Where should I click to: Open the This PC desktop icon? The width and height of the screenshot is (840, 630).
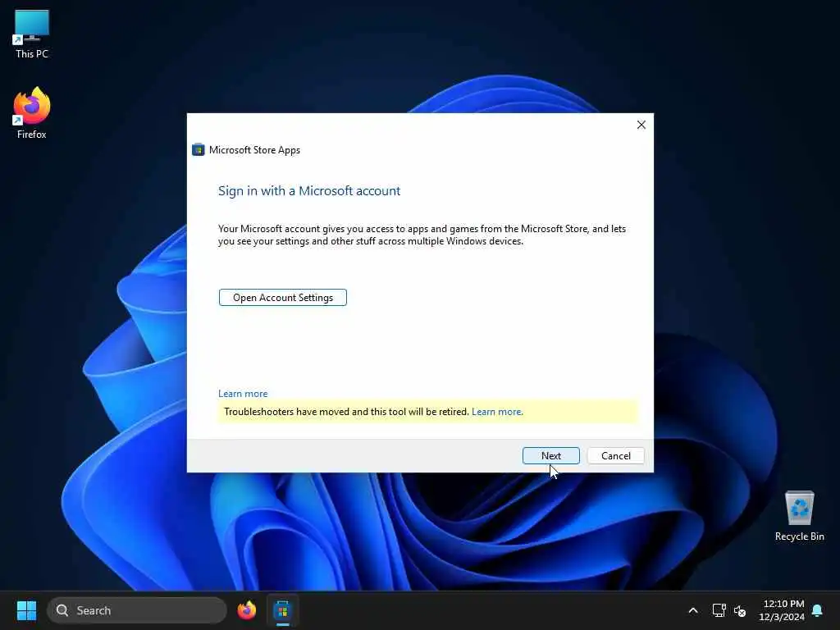point(32,34)
